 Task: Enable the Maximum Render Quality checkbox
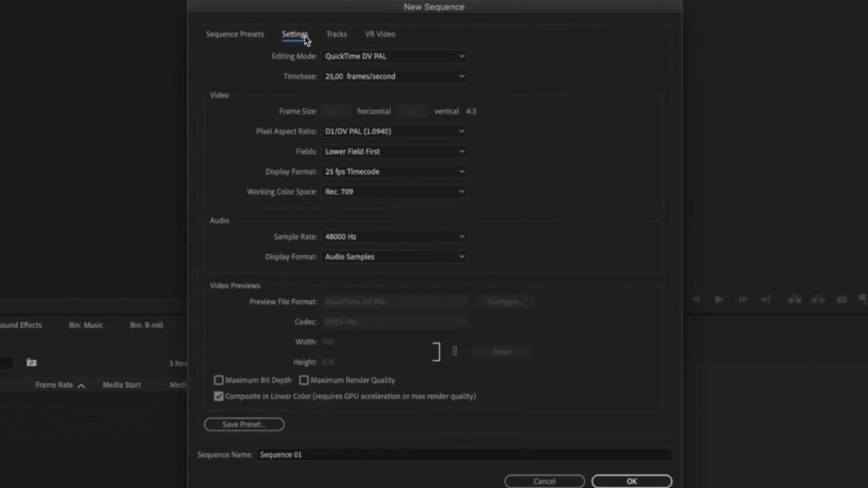[304, 380]
